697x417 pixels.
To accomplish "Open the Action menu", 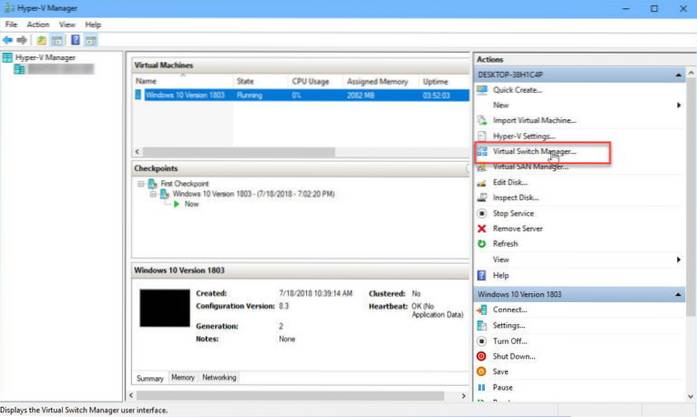I will point(38,24).
